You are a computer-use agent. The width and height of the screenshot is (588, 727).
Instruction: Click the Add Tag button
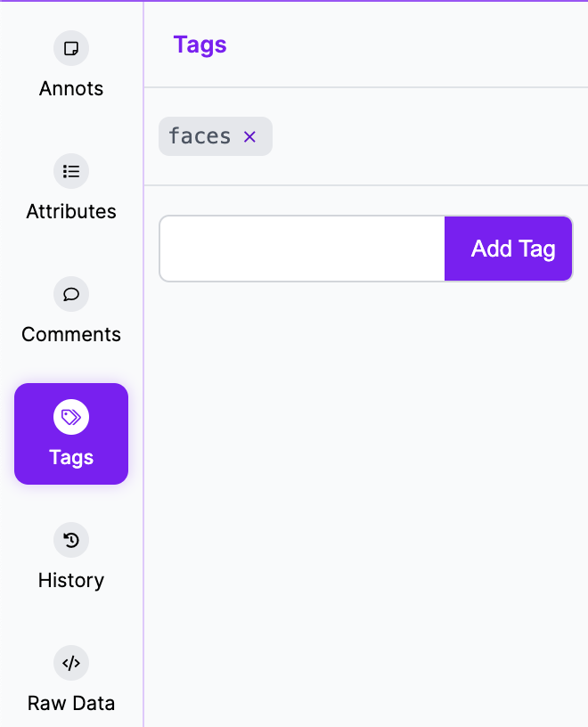508,249
